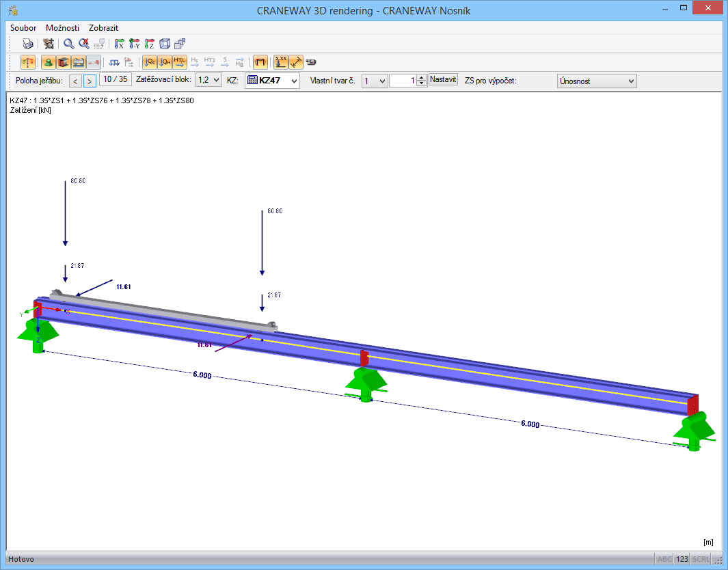This screenshot has width=728, height=570.
Task: Click the Nastavit button
Action: click(x=443, y=79)
